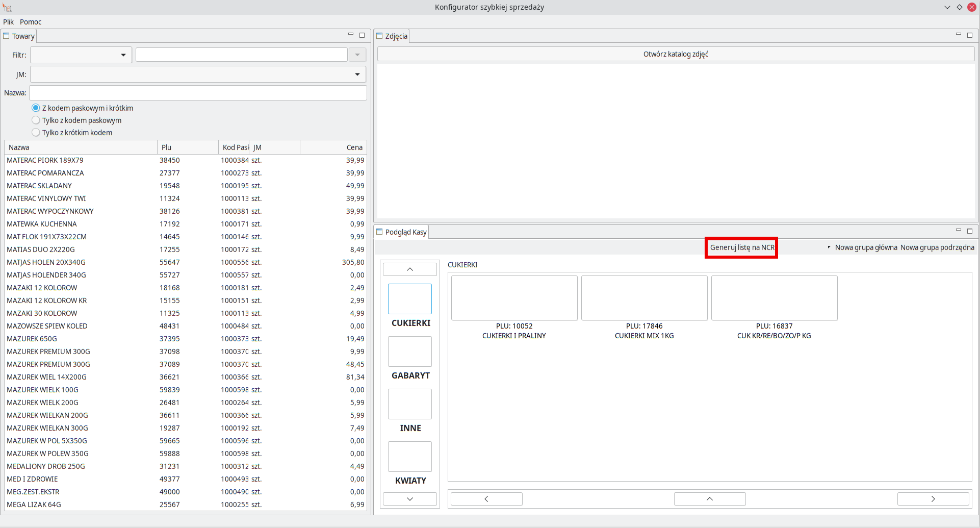Go up one group level arrow

coord(710,499)
